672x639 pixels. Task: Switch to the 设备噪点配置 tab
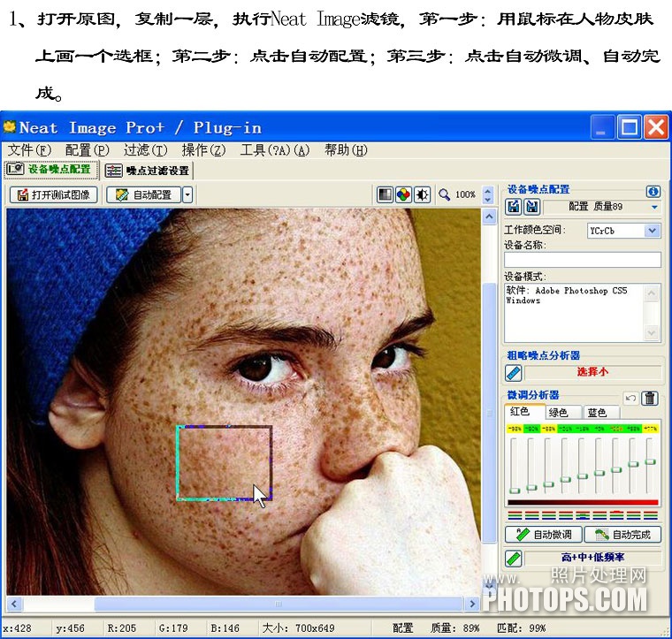tap(51, 170)
